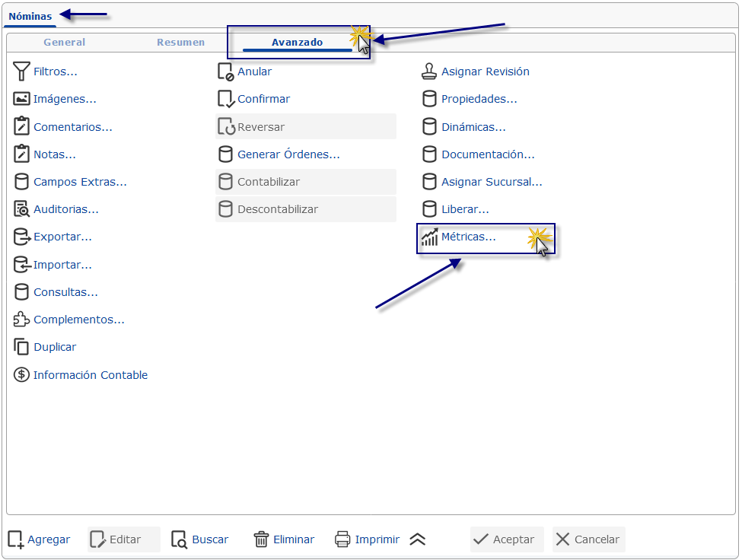Open the Liberar option
This screenshot has width=742, height=560.
(x=465, y=209)
